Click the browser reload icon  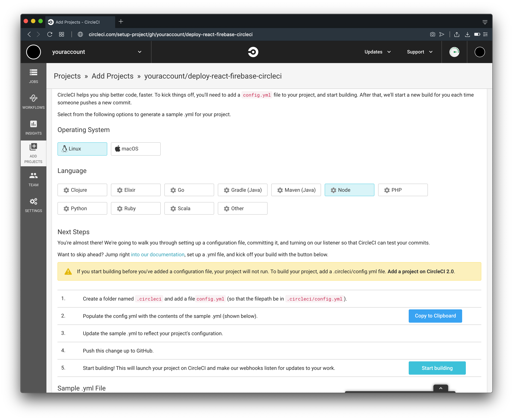[x=50, y=34]
